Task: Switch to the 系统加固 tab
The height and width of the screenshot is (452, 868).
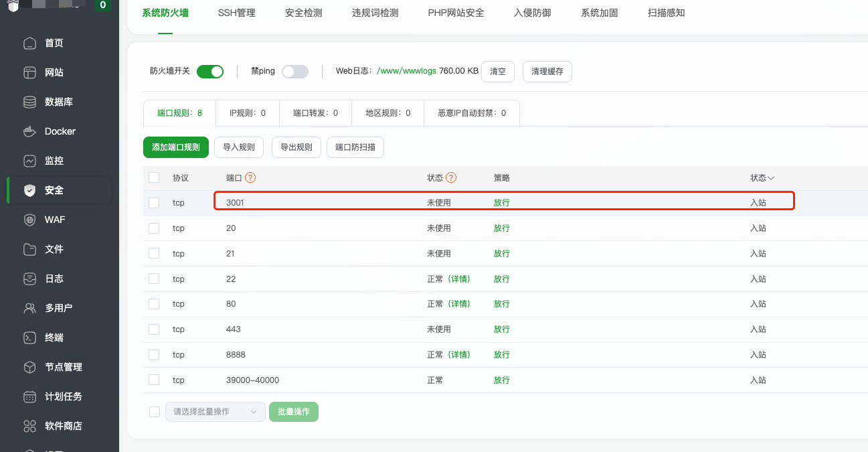Action: point(600,13)
